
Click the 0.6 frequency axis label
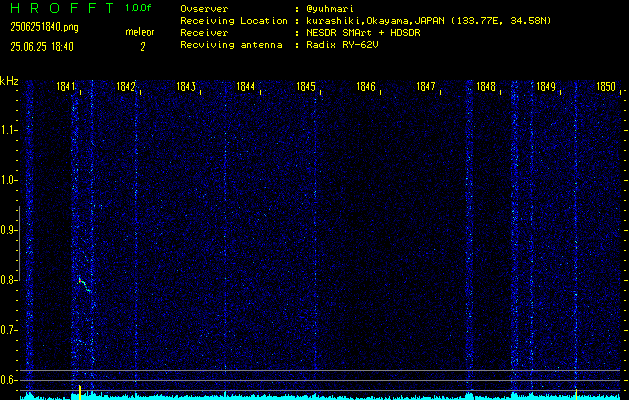click(x=8, y=380)
